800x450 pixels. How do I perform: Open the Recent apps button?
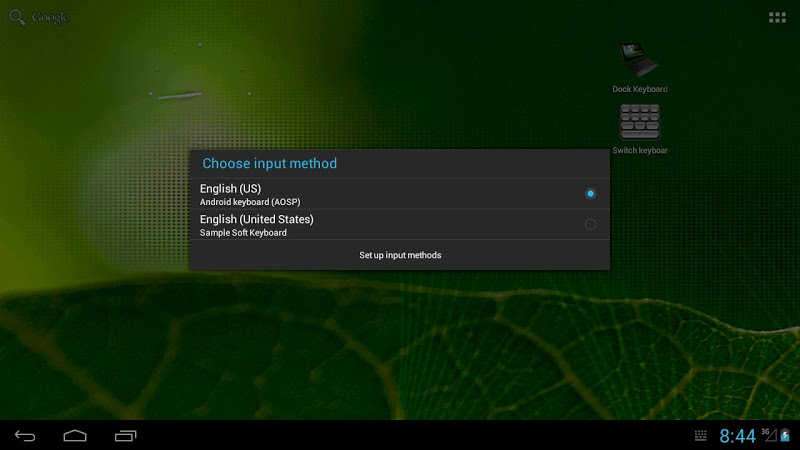[x=126, y=436]
